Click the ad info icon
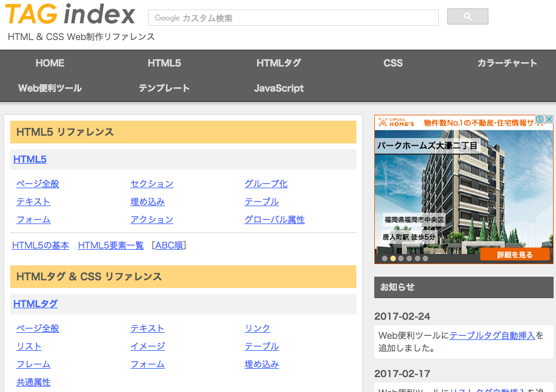556x392 pixels. click(539, 119)
